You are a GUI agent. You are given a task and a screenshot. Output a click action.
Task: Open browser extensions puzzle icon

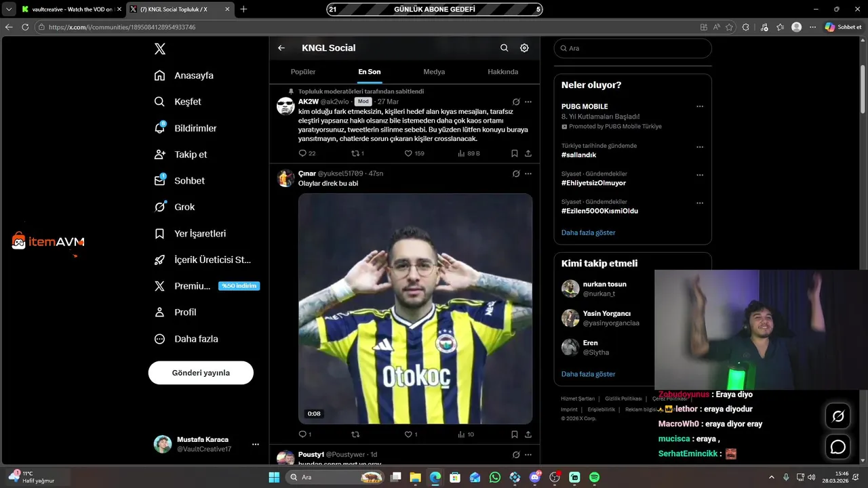tap(746, 27)
